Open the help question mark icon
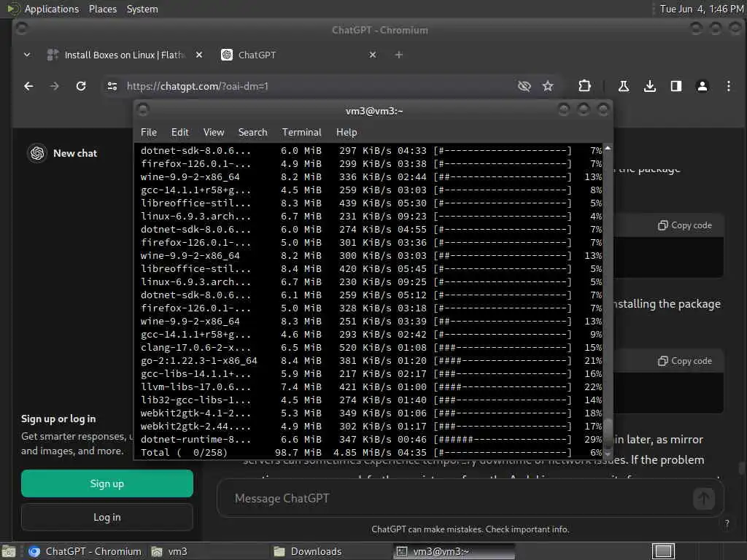This screenshot has width=747, height=560. coord(727,524)
